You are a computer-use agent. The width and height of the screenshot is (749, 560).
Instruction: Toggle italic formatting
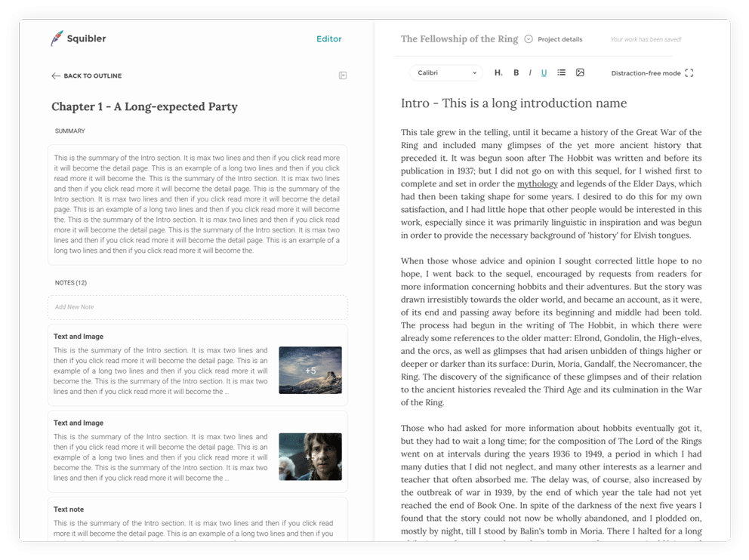(530, 73)
